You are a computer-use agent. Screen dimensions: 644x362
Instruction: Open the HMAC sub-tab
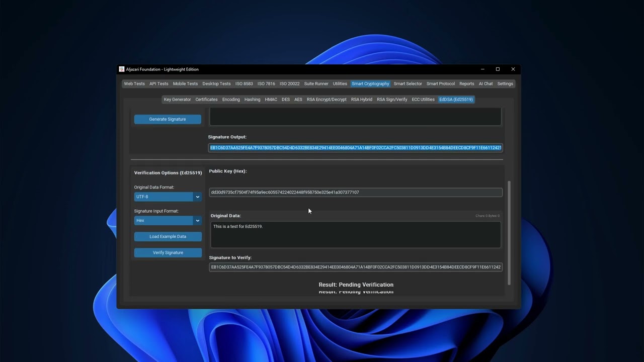(x=271, y=100)
